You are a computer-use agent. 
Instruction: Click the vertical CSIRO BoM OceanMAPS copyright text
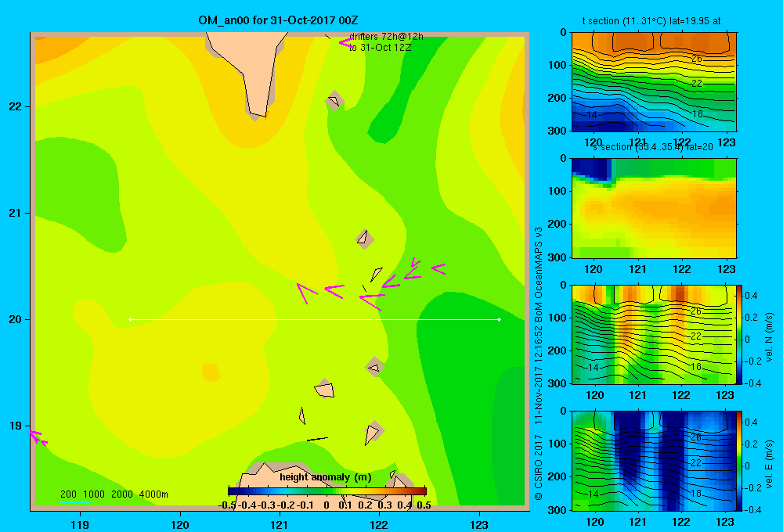point(539,364)
